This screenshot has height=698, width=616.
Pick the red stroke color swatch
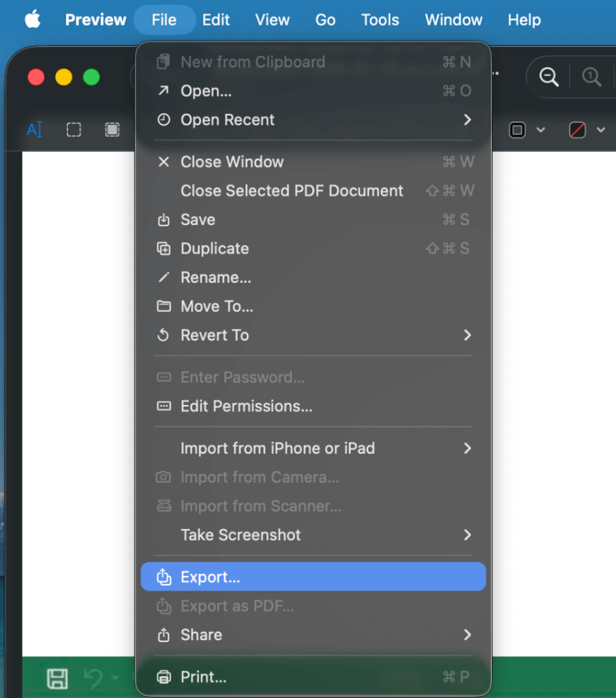pyautogui.click(x=576, y=130)
